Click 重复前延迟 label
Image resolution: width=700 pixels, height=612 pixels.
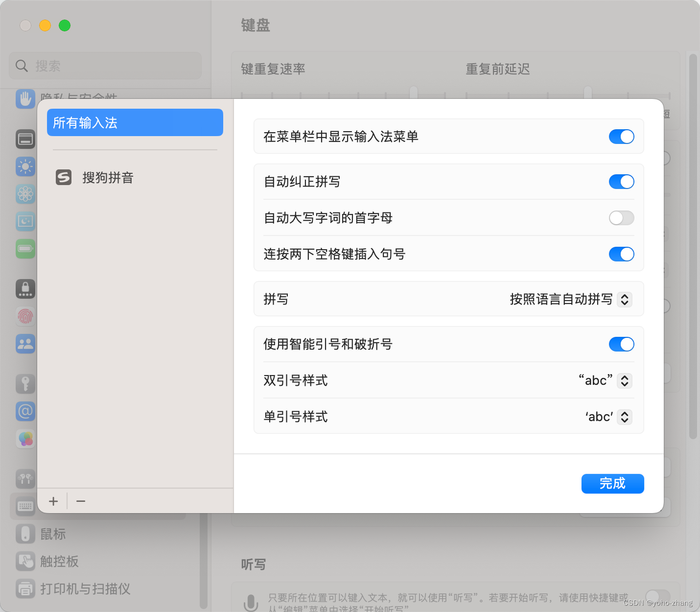pyautogui.click(x=498, y=69)
